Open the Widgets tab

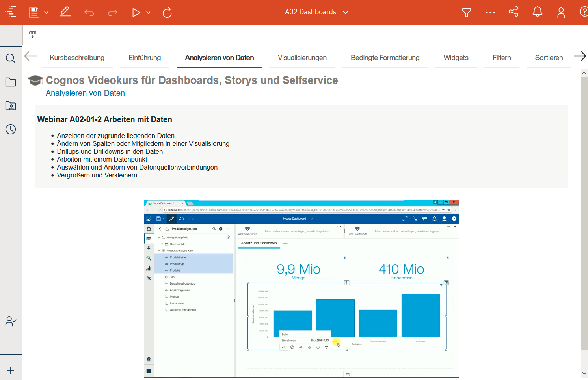click(x=456, y=58)
